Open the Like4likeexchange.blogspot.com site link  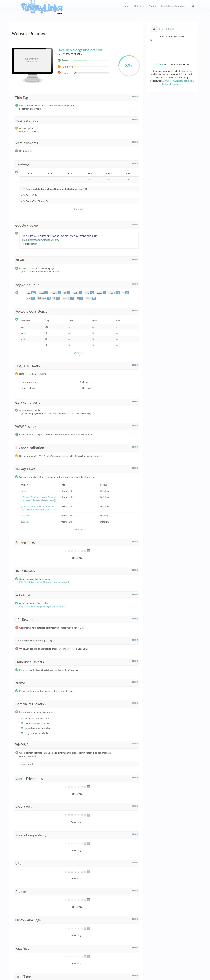click(x=80, y=50)
